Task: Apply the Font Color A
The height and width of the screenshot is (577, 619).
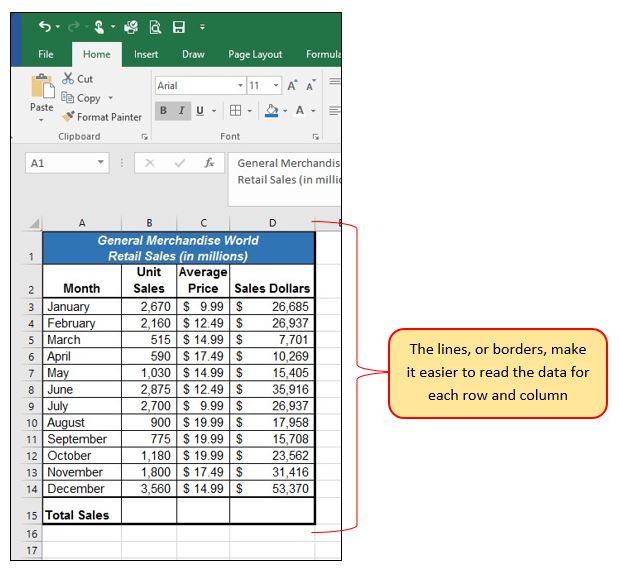Action: pos(300,111)
